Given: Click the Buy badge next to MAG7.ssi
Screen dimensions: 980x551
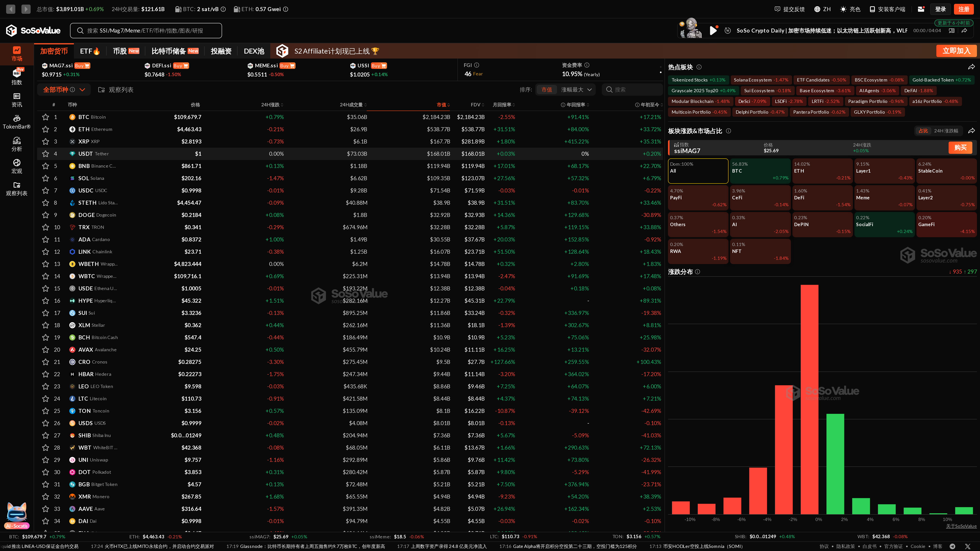Looking at the screenshot, I should tap(82, 65).
